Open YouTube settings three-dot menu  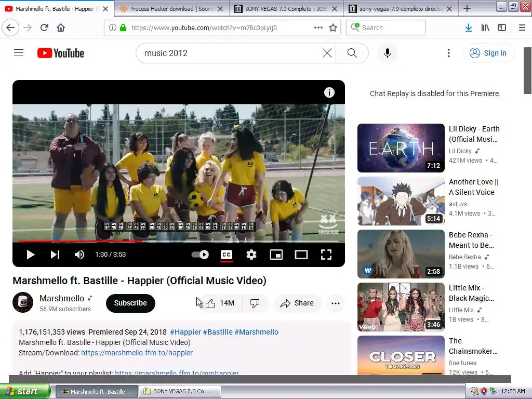tap(449, 53)
